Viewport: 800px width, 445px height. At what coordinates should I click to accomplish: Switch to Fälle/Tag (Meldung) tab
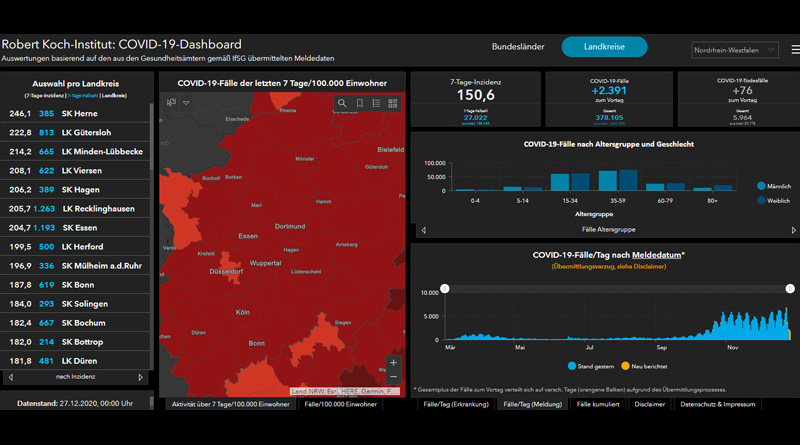[532, 404]
